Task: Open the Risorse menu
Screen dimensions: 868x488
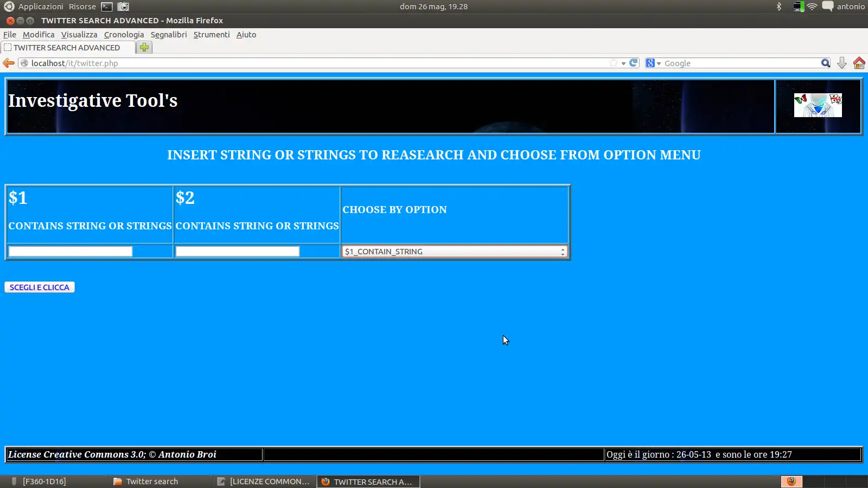Action: 82,7
